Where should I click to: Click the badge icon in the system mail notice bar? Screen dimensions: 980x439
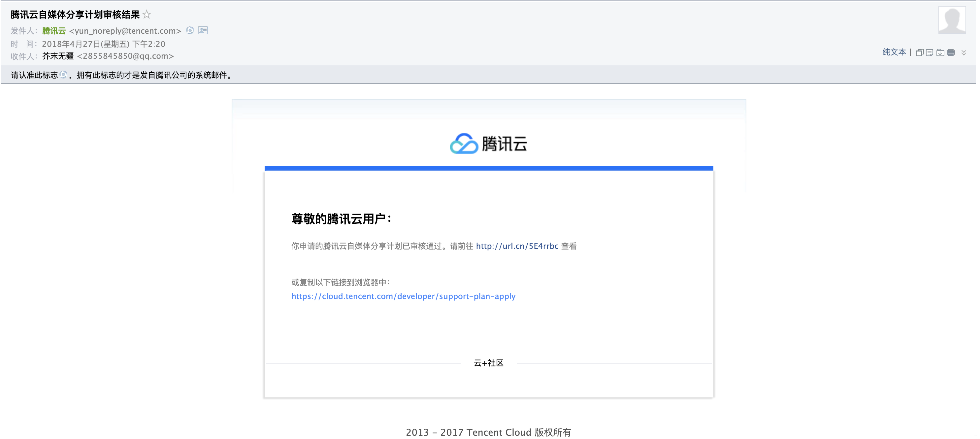(x=64, y=75)
